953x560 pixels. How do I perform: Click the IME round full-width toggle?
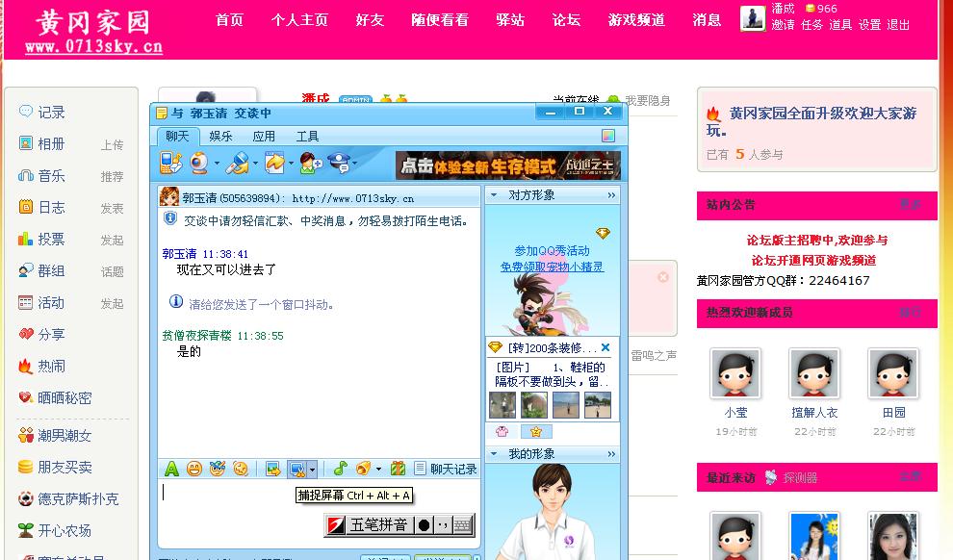(425, 524)
